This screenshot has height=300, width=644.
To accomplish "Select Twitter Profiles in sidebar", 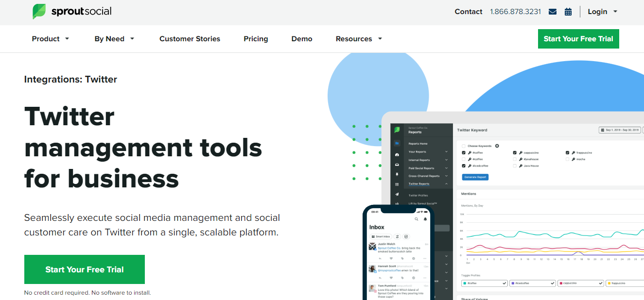I will pyautogui.click(x=418, y=195).
